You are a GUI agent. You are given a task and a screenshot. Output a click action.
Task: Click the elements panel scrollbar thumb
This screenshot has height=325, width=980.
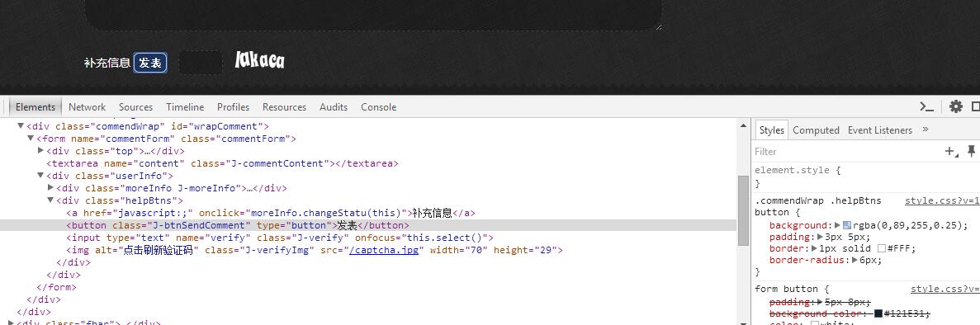pyautogui.click(x=743, y=210)
